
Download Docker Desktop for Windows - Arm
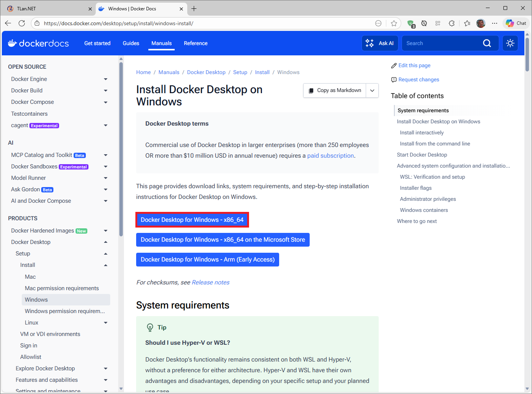click(207, 260)
